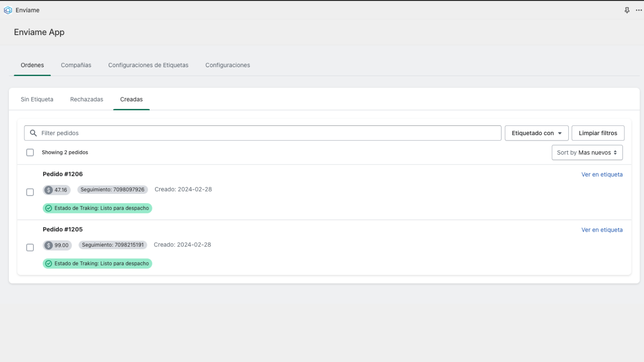Click the Showing 2 pedidos label
The width and height of the screenshot is (644, 362).
coord(65,152)
